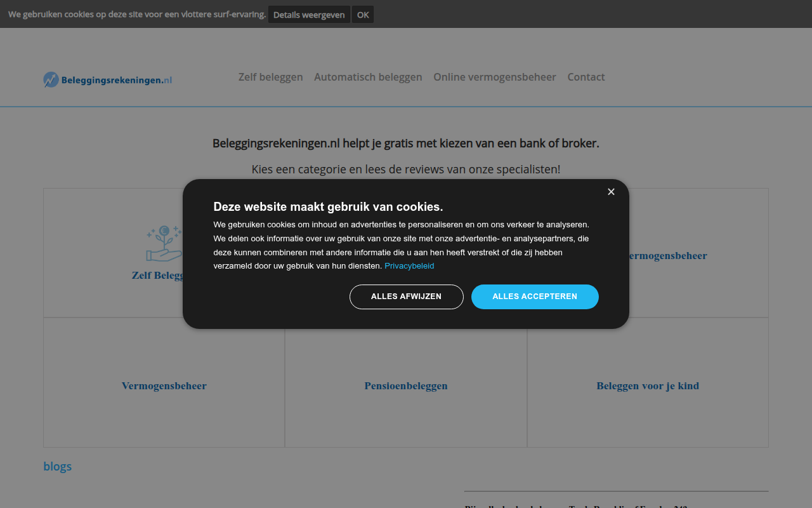
Task: Close the cookie dialog with the X
Action: point(611,192)
